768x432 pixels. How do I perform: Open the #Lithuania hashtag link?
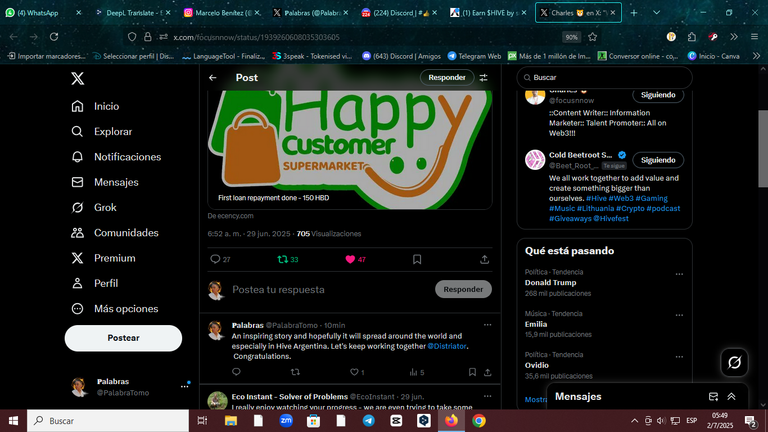pyautogui.click(x=595, y=209)
